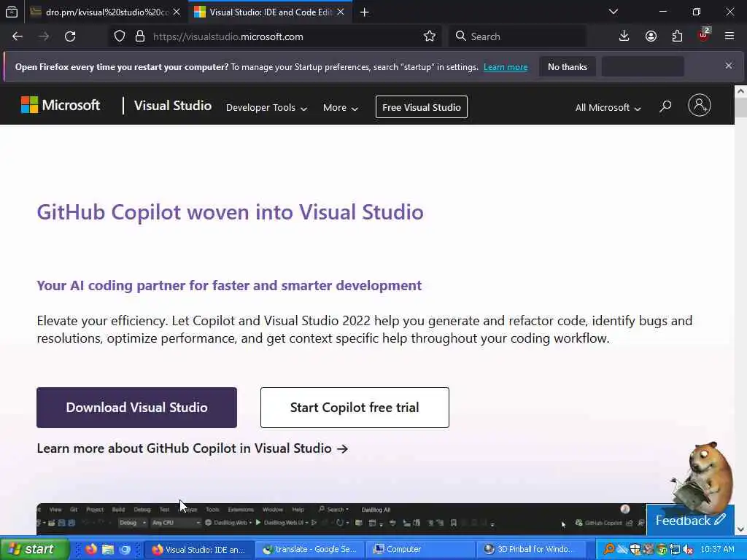Dismiss the Firefox startup notification bar
The height and width of the screenshot is (560, 747).
[x=729, y=66]
